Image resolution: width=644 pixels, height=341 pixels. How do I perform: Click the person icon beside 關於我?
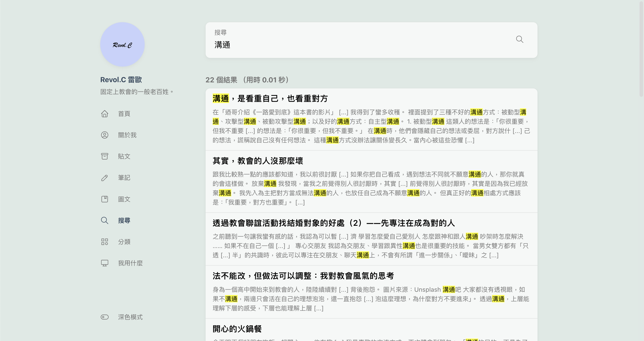point(104,135)
